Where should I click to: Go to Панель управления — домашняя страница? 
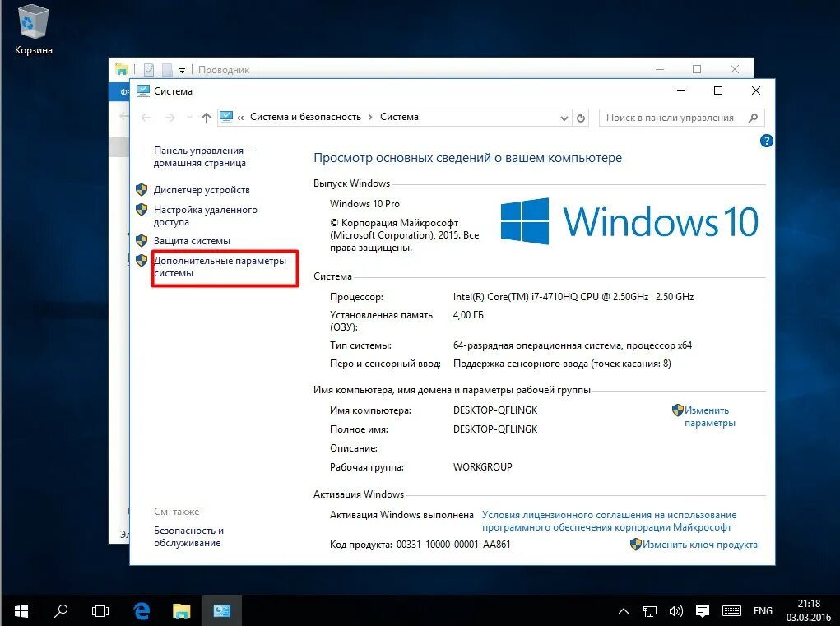tap(205, 157)
